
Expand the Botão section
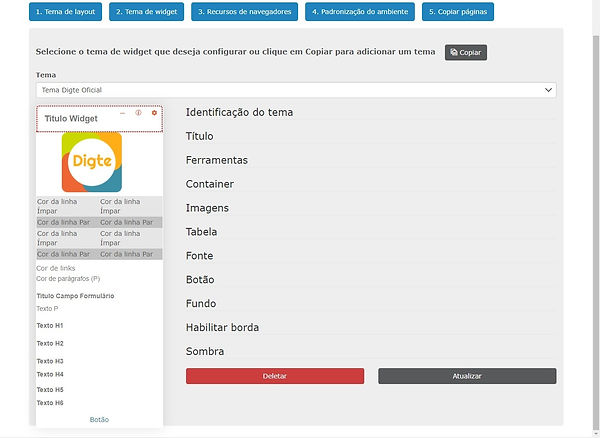pos(200,280)
